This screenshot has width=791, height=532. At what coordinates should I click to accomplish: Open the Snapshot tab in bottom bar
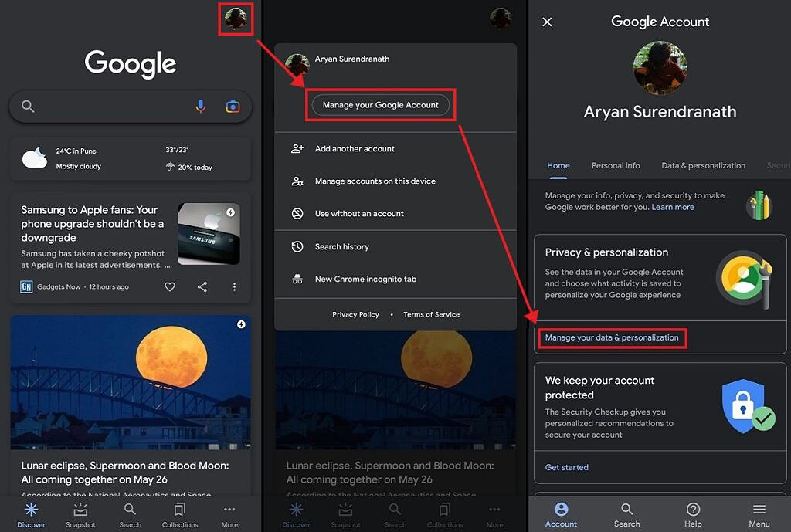[x=80, y=515]
